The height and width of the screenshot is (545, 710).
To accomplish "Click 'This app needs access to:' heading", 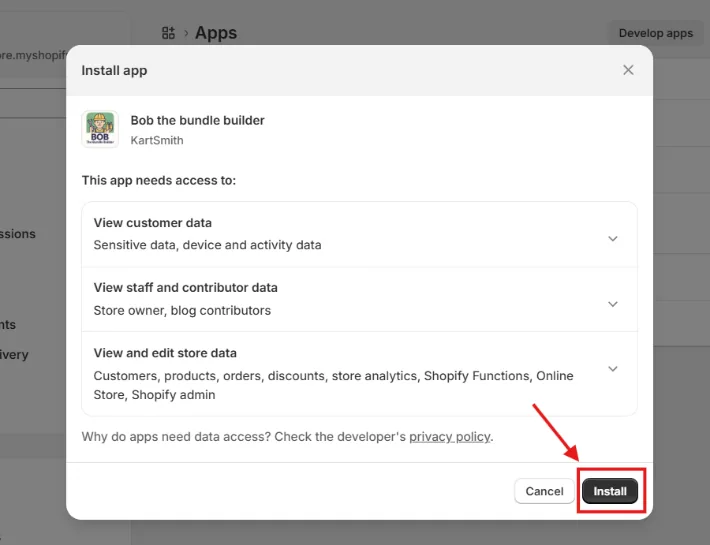I will pyautogui.click(x=159, y=180).
